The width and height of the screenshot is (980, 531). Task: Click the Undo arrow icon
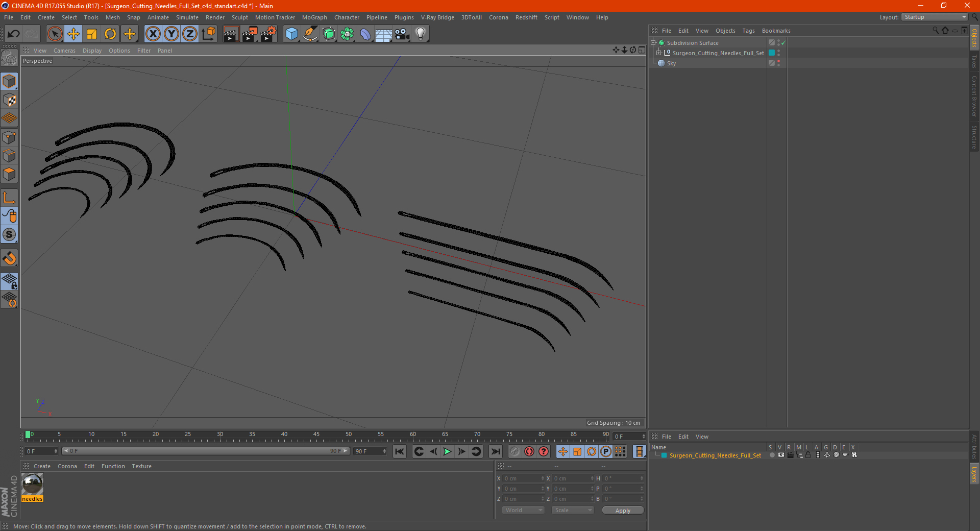click(13, 34)
